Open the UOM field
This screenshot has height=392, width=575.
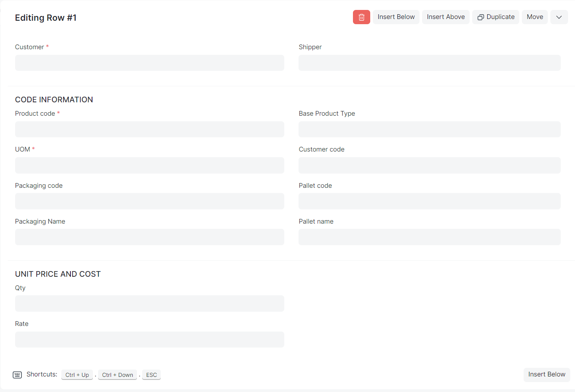pos(149,165)
